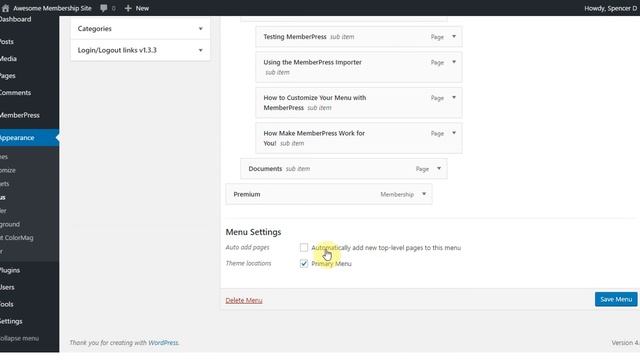
Task: Expand the Premium Membership item arrow
Action: tap(424, 194)
